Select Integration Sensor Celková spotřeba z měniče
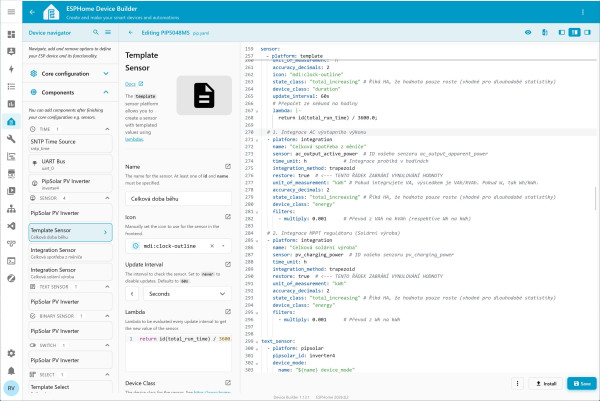600x401 pixels. [x=70, y=253]
